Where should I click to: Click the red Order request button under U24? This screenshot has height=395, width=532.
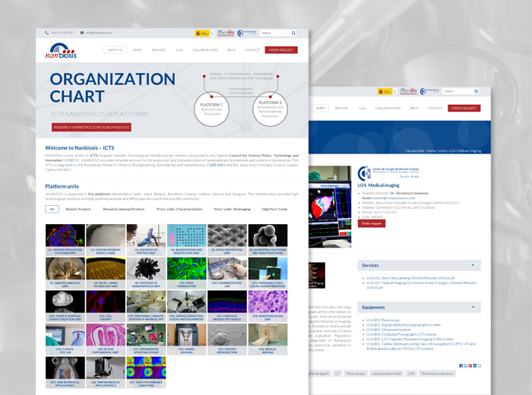click(372, 223)
